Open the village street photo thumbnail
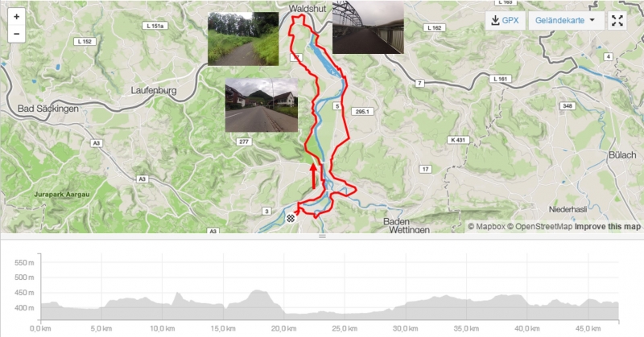 pyautogui.click(x=262, y=105)
